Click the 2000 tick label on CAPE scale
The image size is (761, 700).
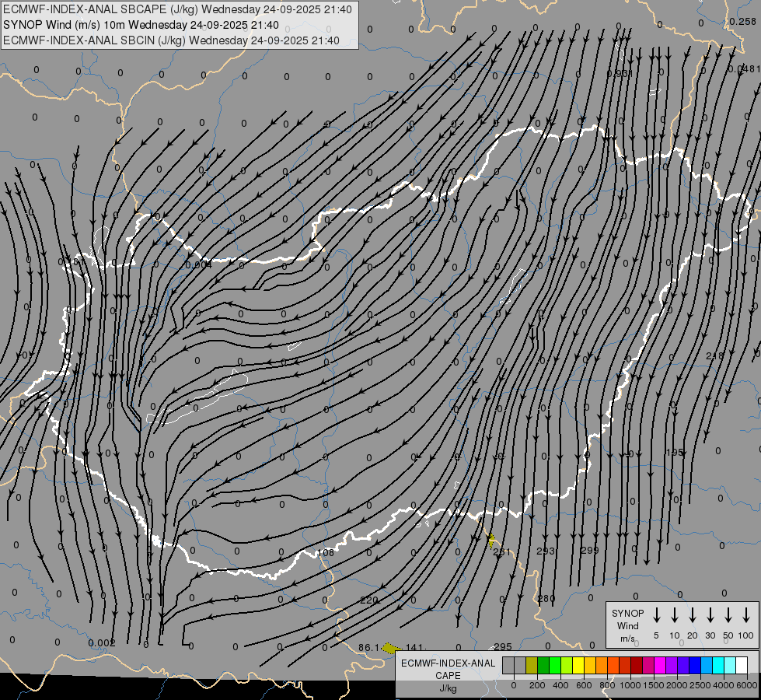coord(676,685)
